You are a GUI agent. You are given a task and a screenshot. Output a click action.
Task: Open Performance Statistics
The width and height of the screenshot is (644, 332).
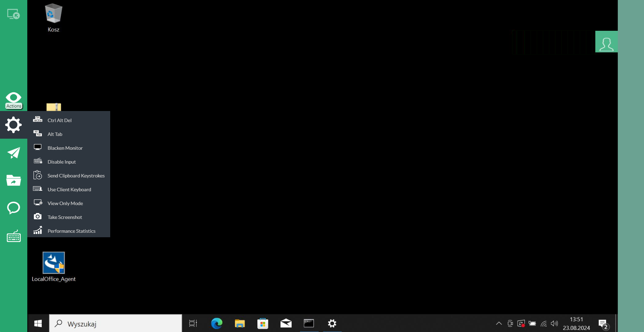(72, 231)
